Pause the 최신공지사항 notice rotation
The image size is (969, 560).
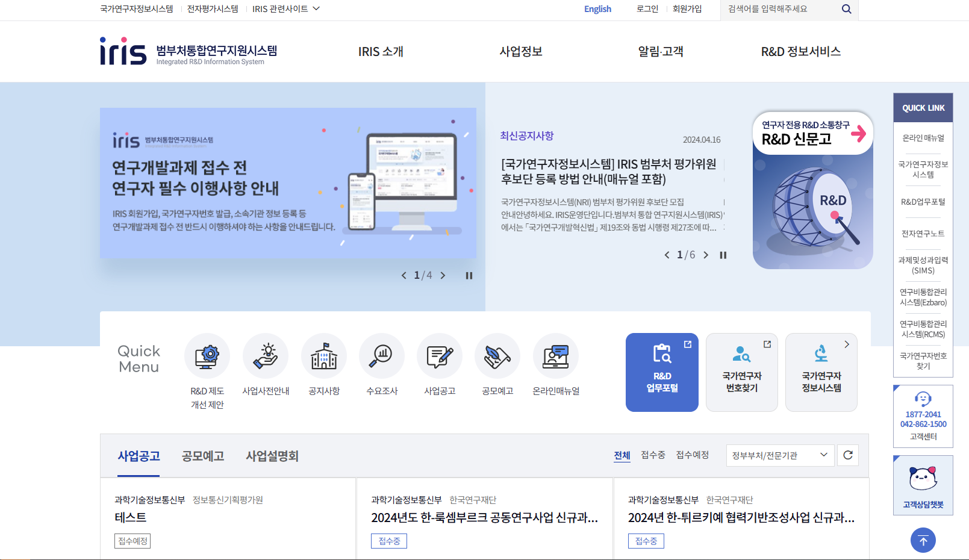click(x=723, y=255)
